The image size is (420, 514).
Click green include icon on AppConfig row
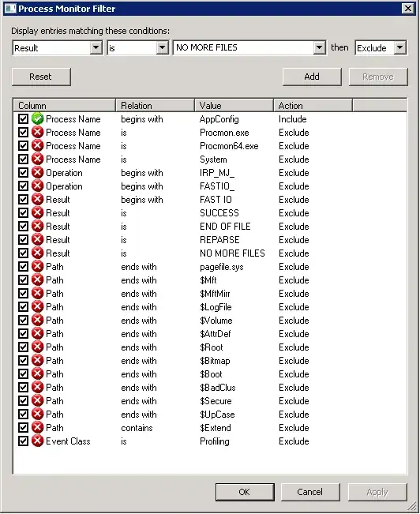(x=38, y=118)
